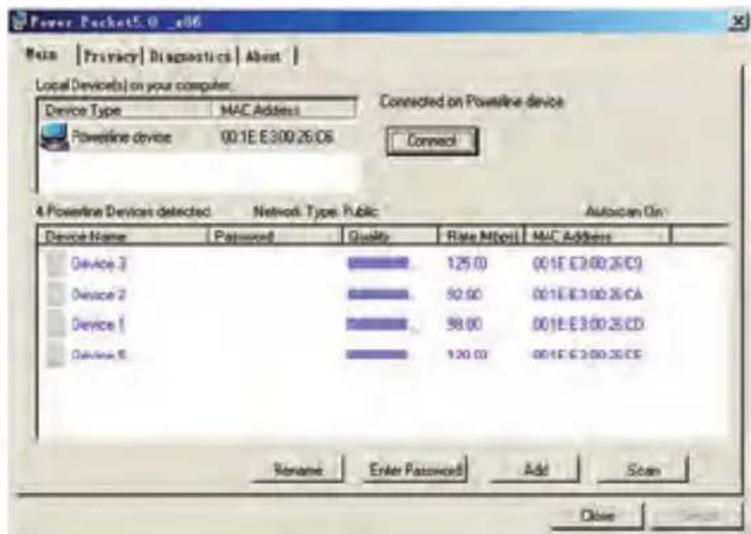Click the icon beside Device 2

click(57, 294)
